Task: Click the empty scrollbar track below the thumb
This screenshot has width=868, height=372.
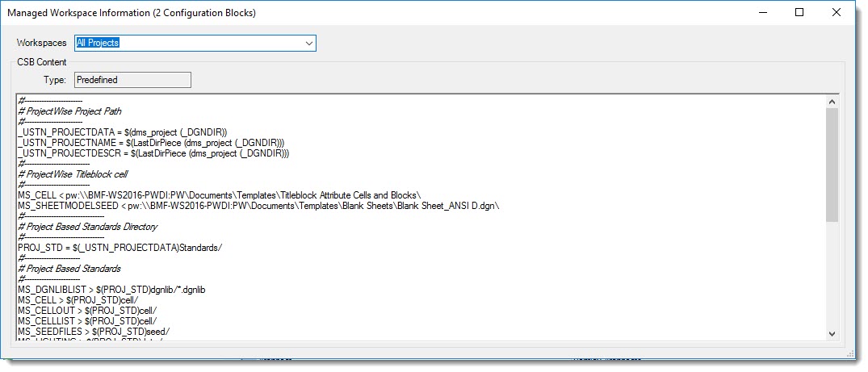Action: coord(832,274)
